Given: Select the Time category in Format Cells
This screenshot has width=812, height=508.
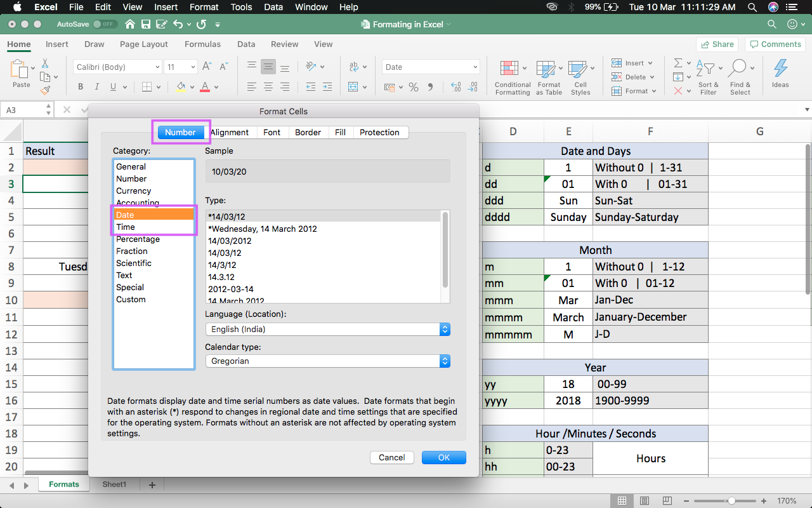Looking at the screenshot, I should pos(125,227).
